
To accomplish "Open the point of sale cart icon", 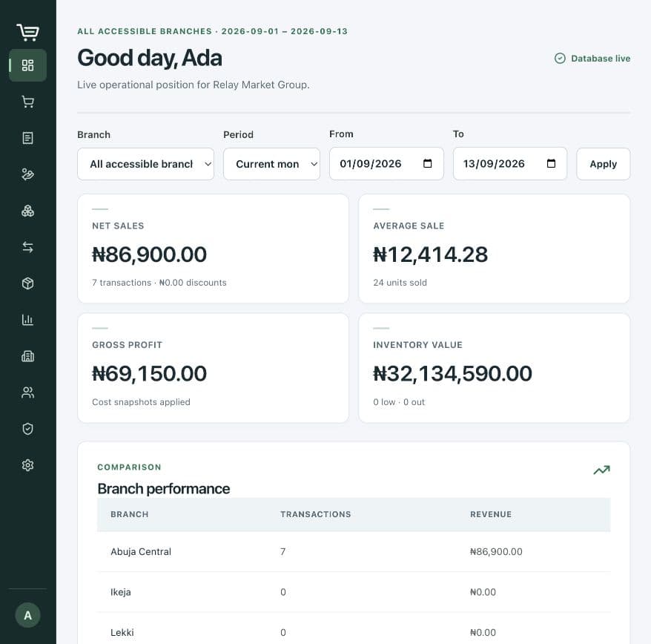I will point(28,102).
